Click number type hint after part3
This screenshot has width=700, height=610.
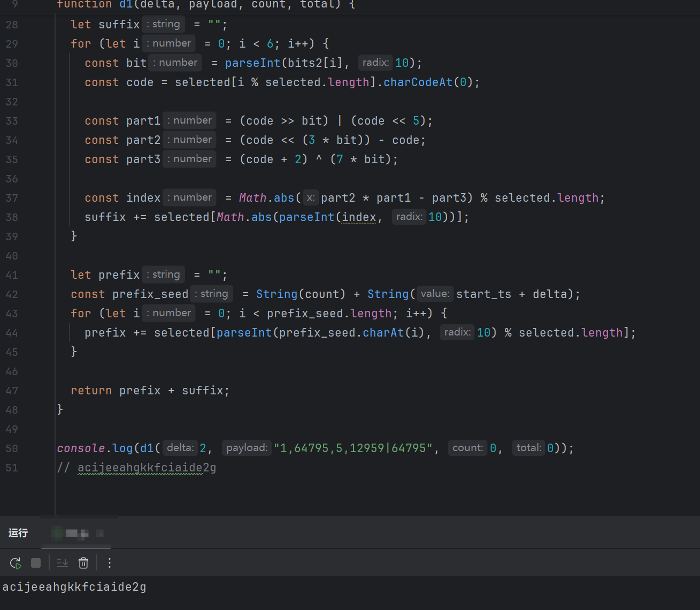click(x=190, y=159)
